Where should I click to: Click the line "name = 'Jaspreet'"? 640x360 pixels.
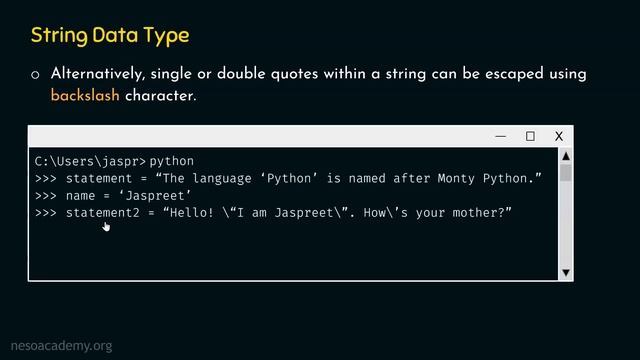click(113, 196)
